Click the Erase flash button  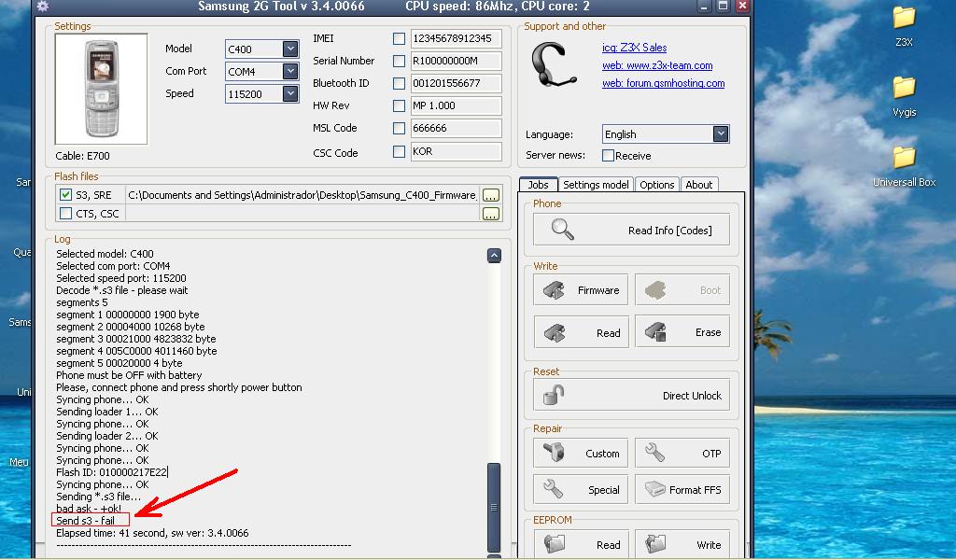coord(682,331)
